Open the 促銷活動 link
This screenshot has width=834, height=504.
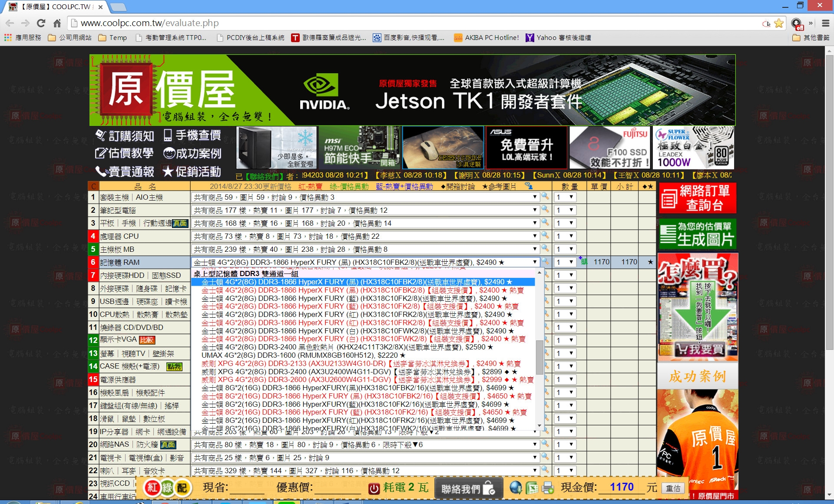coord(192,171)
